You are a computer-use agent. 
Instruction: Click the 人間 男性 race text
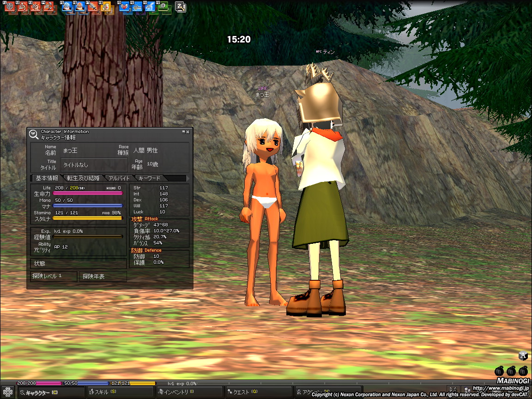point(145,150)
